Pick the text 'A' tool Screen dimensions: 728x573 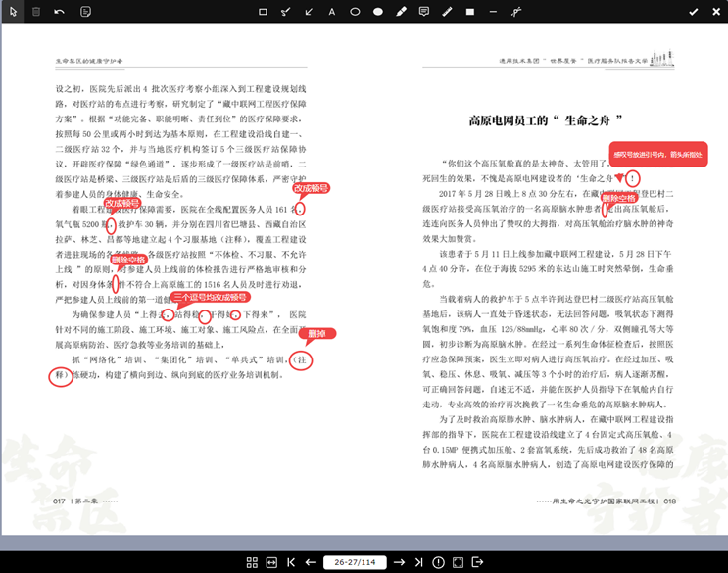pyautogui.click(x=332, y=12)
